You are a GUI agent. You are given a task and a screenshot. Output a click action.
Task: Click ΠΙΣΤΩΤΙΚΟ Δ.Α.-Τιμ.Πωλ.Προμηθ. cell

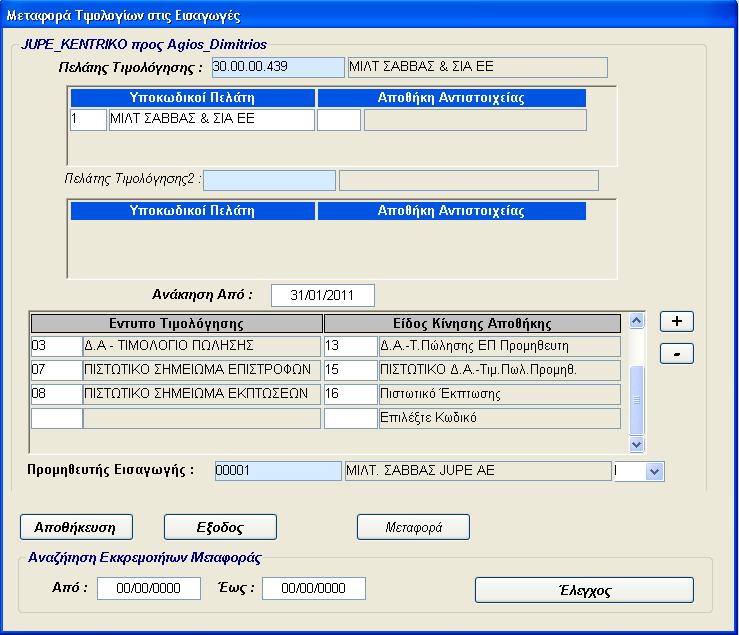point(500,370)
